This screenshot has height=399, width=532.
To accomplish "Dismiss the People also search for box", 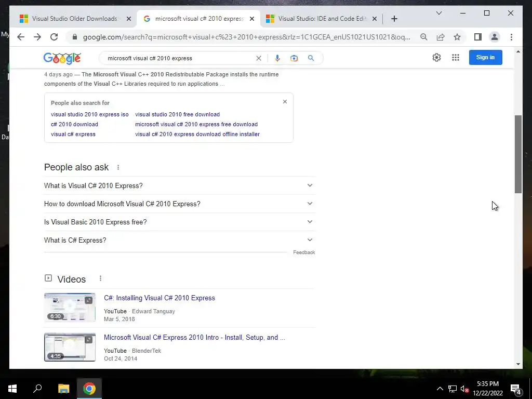I will (x=285, y=101).
